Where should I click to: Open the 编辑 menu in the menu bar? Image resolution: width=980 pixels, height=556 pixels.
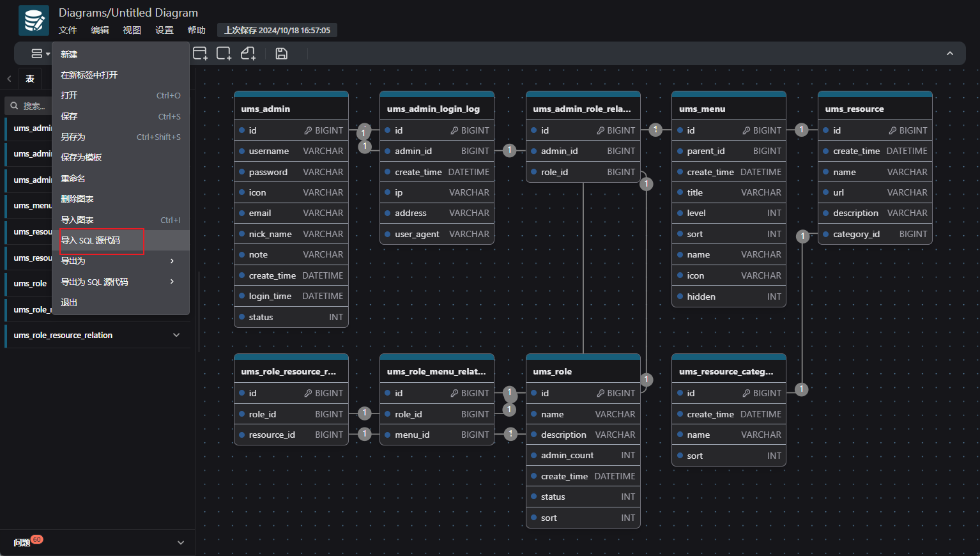coord(100,30)
